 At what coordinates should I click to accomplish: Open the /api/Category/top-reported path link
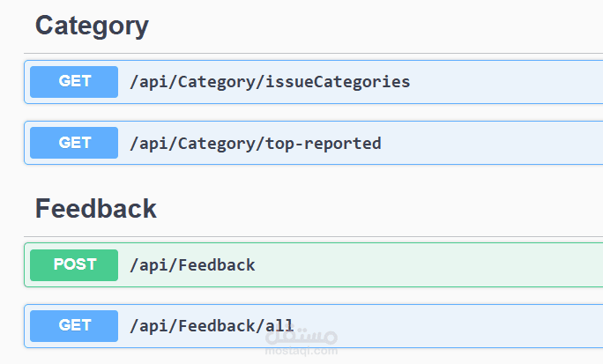click(256, 143)
